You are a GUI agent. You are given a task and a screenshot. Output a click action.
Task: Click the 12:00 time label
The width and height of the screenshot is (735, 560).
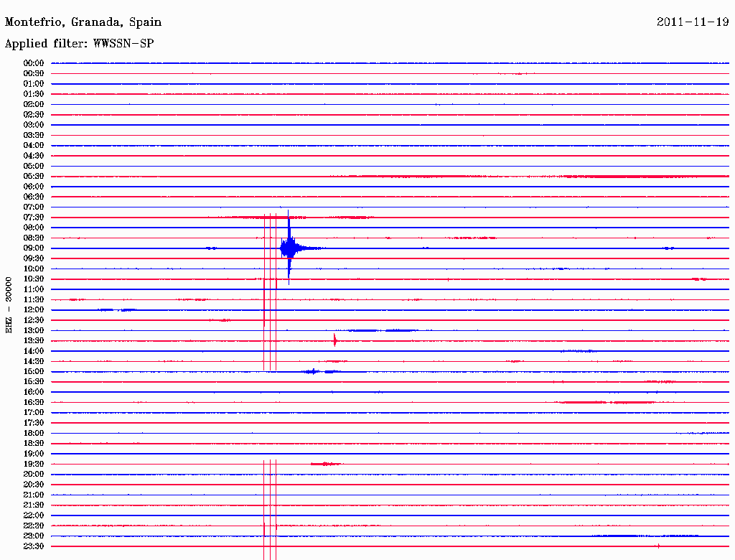point(34,309)
